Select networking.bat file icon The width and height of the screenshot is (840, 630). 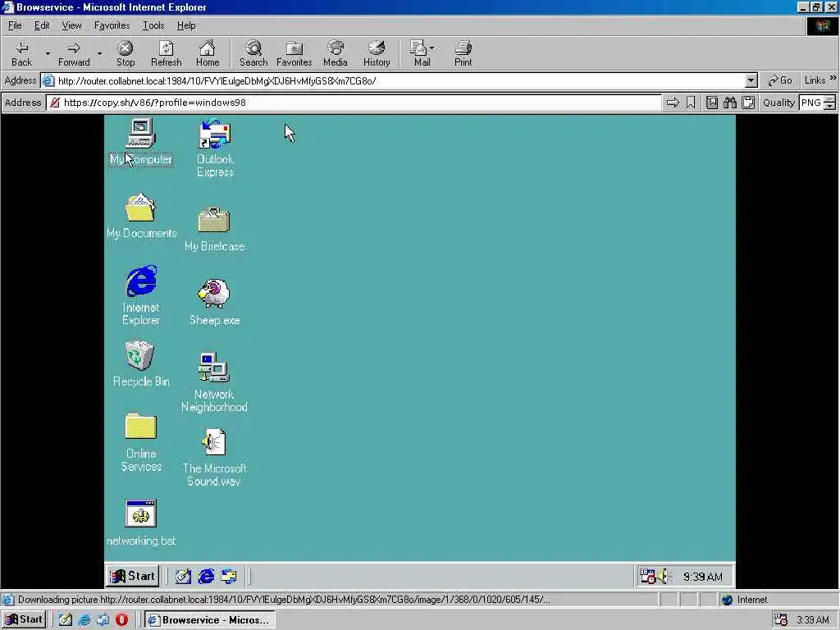(141, 523)
